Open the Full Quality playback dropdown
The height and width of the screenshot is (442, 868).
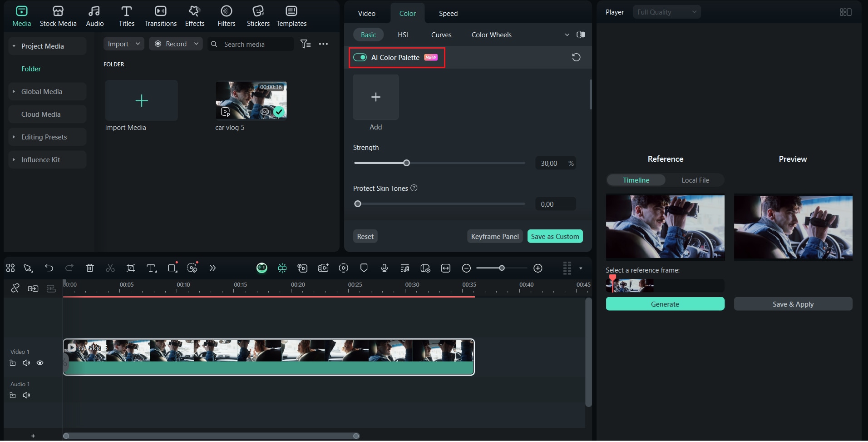pos(666,12)
